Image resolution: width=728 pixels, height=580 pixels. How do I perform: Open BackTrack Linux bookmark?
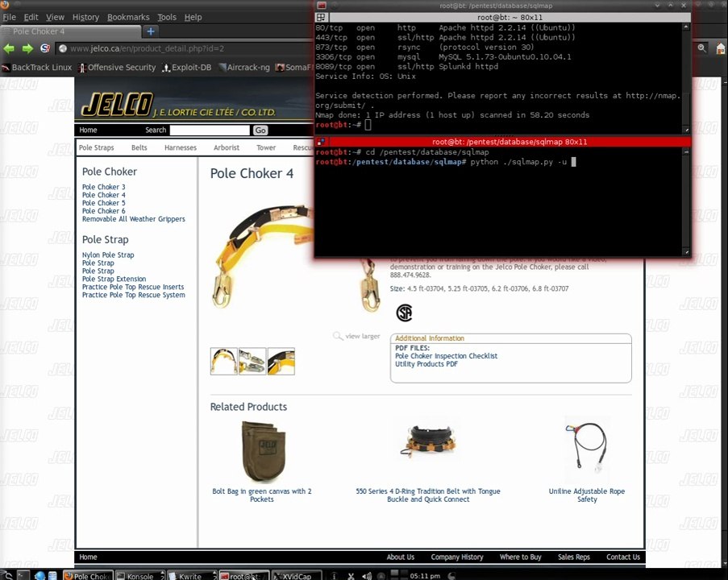pyautogui.click(x=36, y=68)
